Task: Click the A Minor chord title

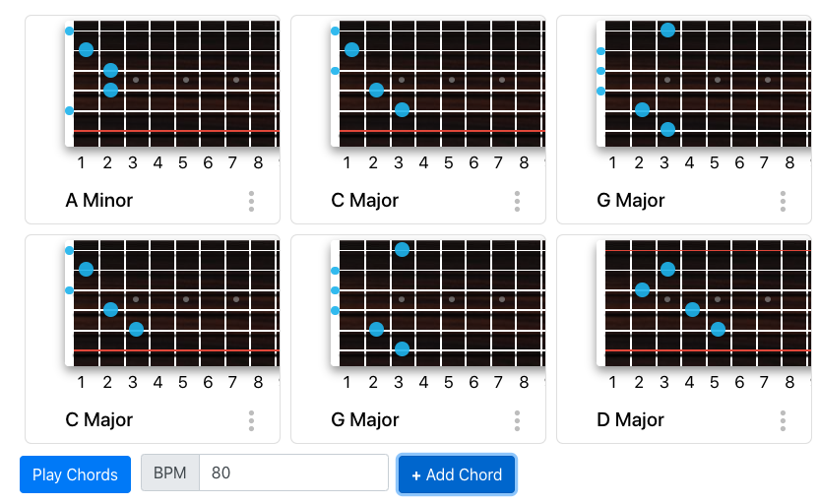Action: point(98,200)
